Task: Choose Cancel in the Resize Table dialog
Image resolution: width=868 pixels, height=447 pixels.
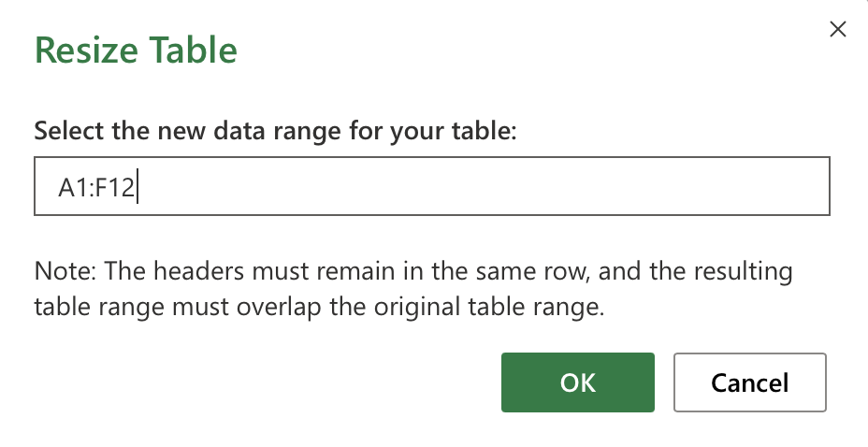Action: (x=749, y=382)
